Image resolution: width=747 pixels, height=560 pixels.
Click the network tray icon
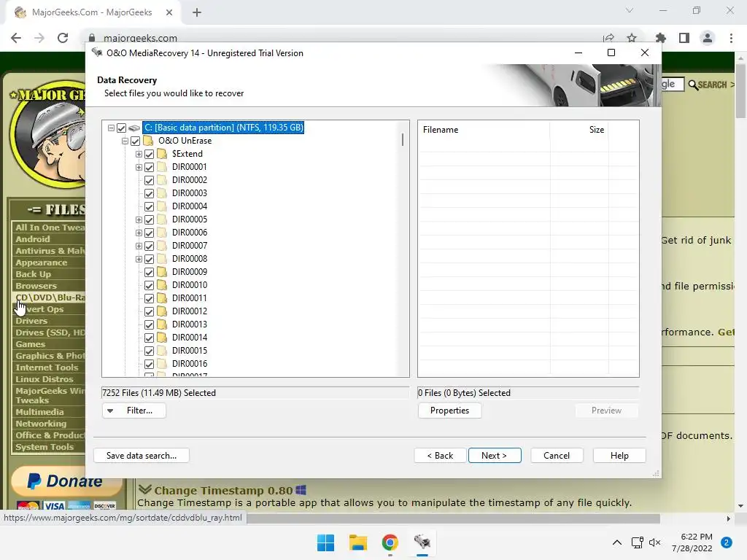pos(638,542)
